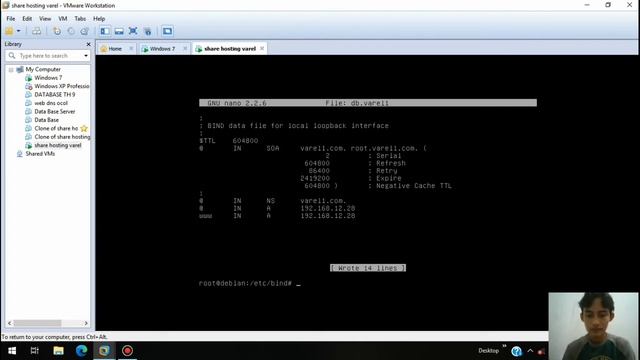
Task: Close the Library panel
Action: click(x=89, y=44)
